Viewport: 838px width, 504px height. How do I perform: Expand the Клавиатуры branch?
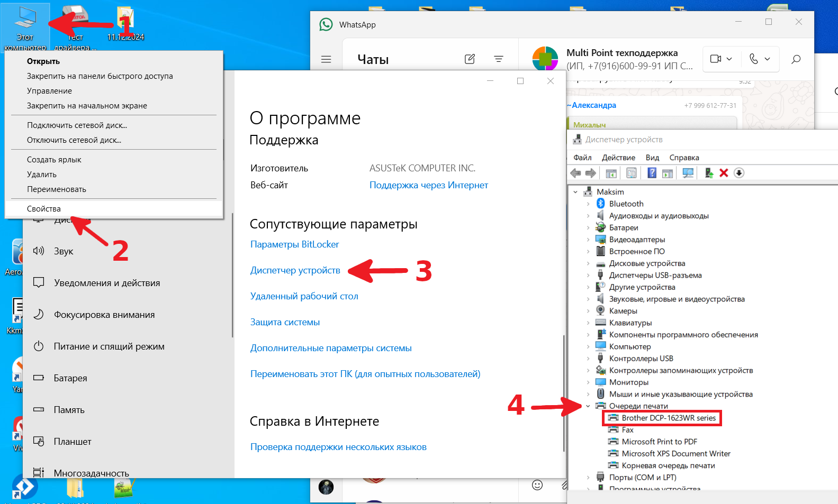(588, 323)
